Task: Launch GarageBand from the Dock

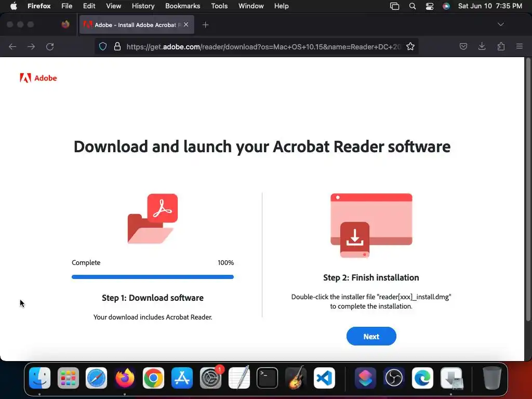Action: pos(296,378)
